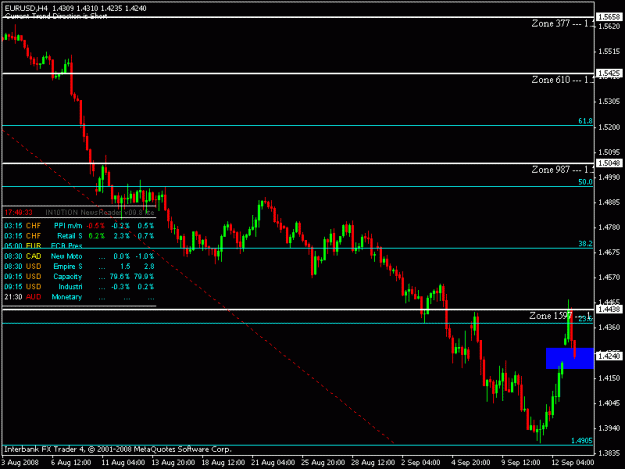Click the highlighted 1.5048 price label
Image resolution: width=625 pixels, height=469 pixels.
tap(609, 163)
